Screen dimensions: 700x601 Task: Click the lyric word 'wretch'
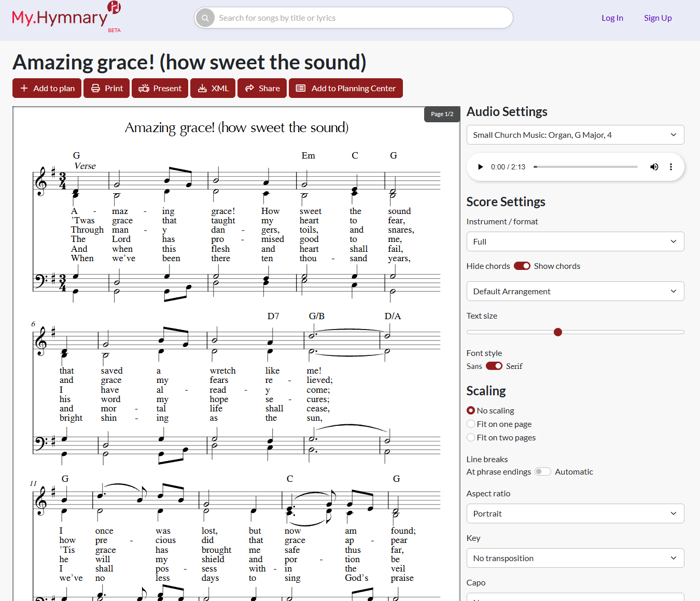point(222,370)
